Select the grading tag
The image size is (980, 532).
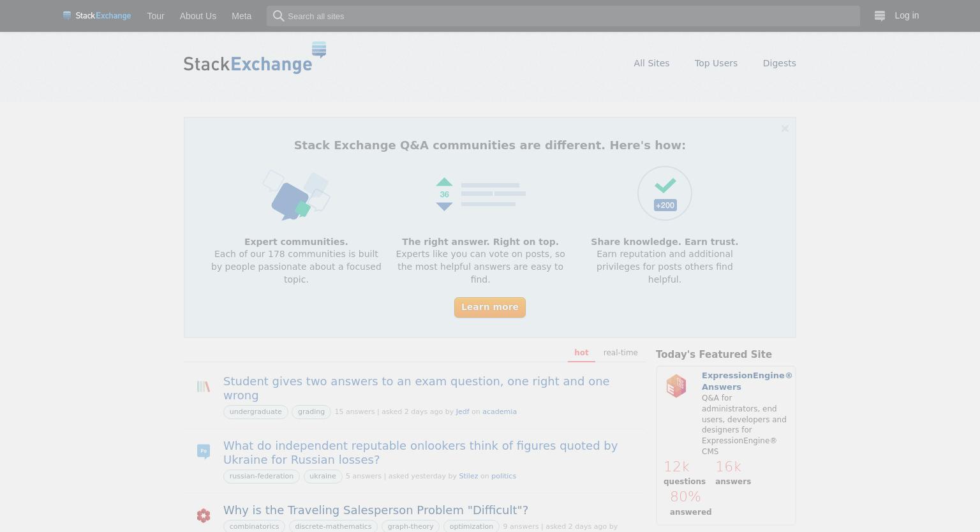[311, 412]
